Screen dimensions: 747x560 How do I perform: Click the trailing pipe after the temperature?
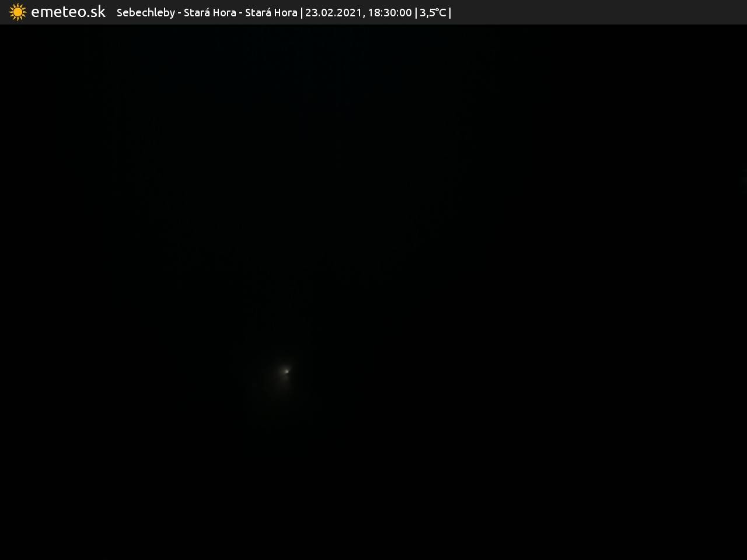click(x=450, y=13)
